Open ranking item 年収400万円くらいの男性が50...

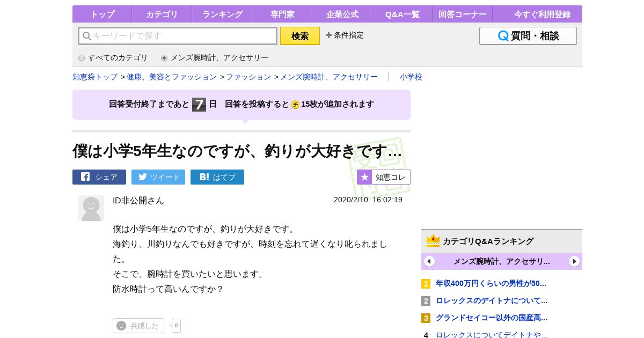491,283
